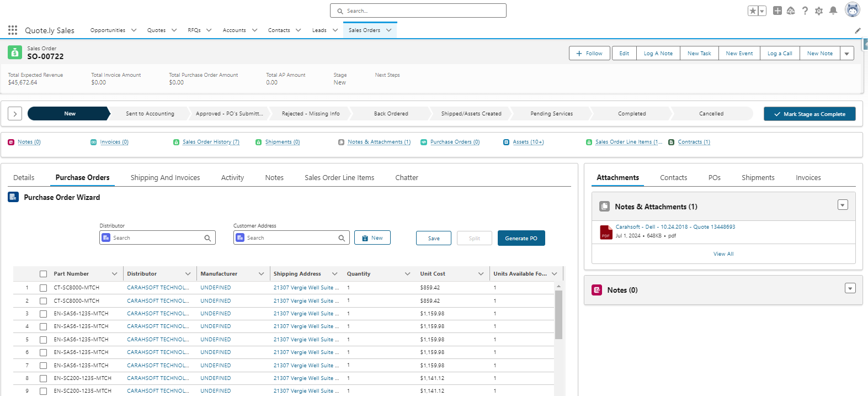Open the App Launcher grid icon
Image resolution: width=868 pixels, height=396 pixels.
click(13, 30)
